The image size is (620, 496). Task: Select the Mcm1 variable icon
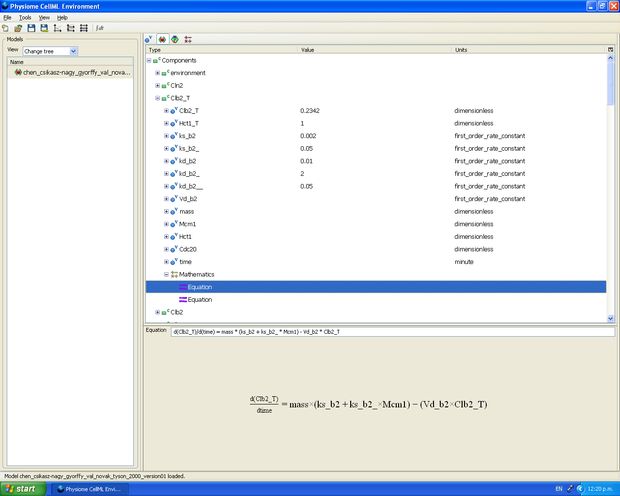click(x=174, y=224)
